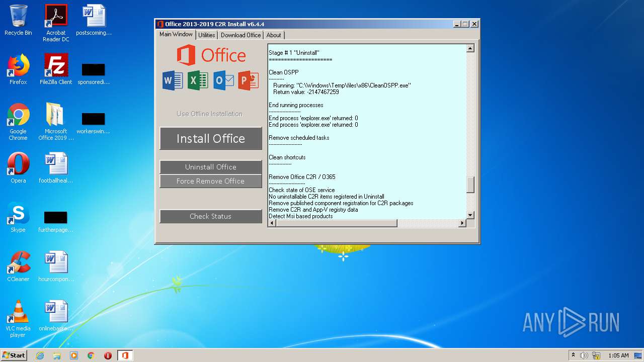Open the clock showing 1:05 AM
Viewport: 644px width, 362px height.
click(x=618, y=355)
